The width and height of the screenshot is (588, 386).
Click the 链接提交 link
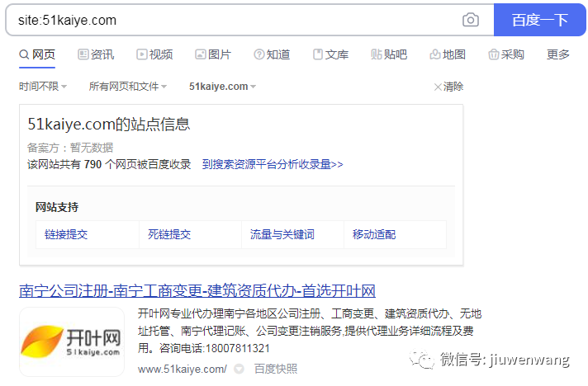[x=66, y=235]
